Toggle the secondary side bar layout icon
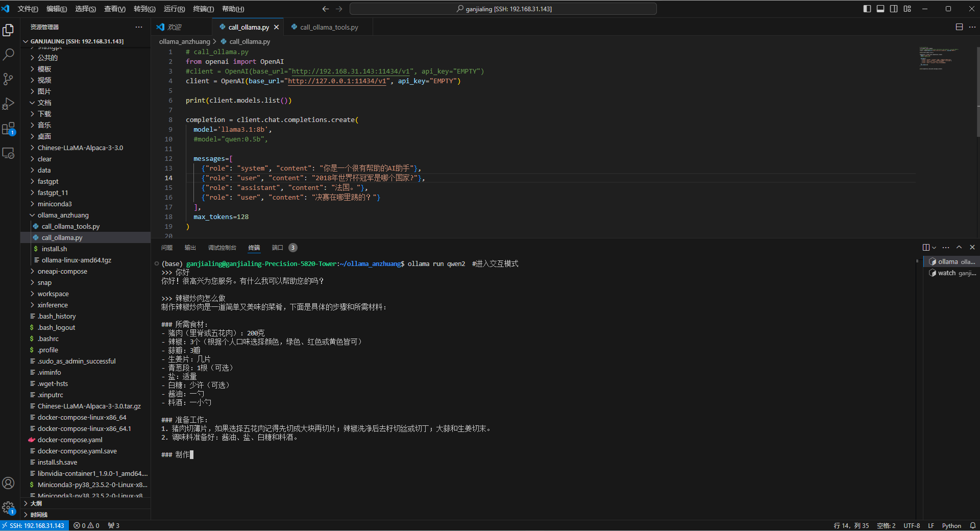 click(894, 9)
